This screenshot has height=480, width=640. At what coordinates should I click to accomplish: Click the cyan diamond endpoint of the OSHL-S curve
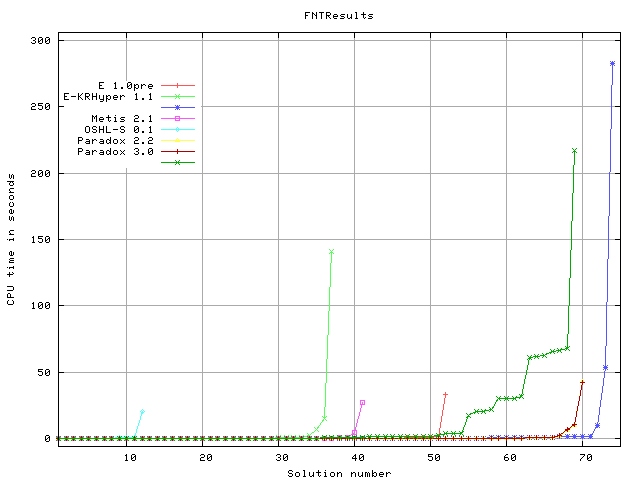click(x=142, y=412)
